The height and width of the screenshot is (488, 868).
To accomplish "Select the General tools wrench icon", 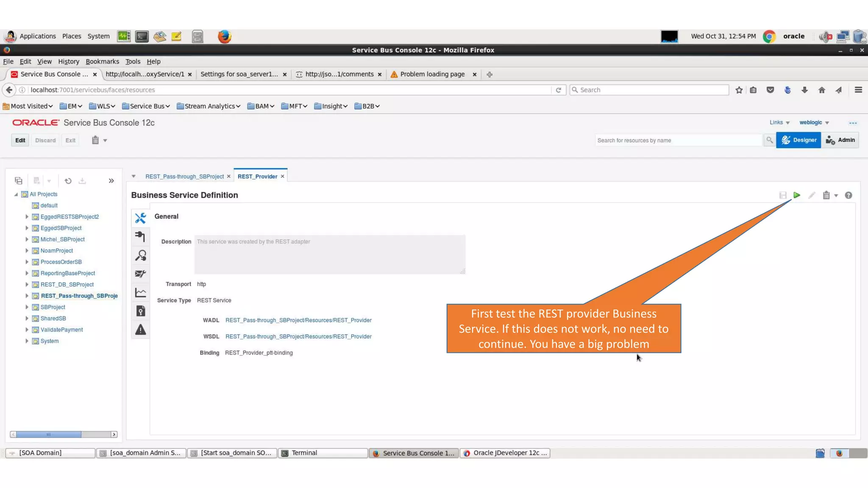I will coord(140,218).
